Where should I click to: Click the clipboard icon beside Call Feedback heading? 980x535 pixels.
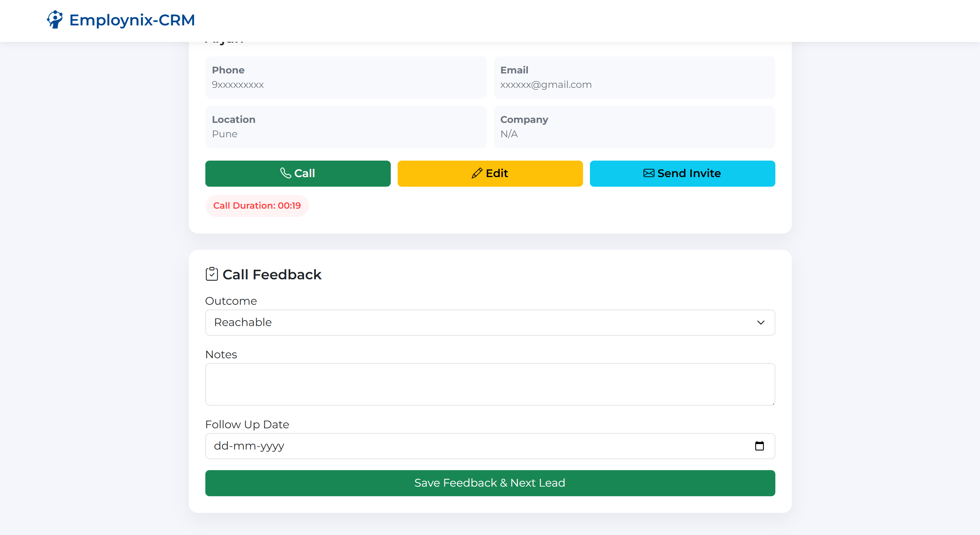(x=212, y=274)
